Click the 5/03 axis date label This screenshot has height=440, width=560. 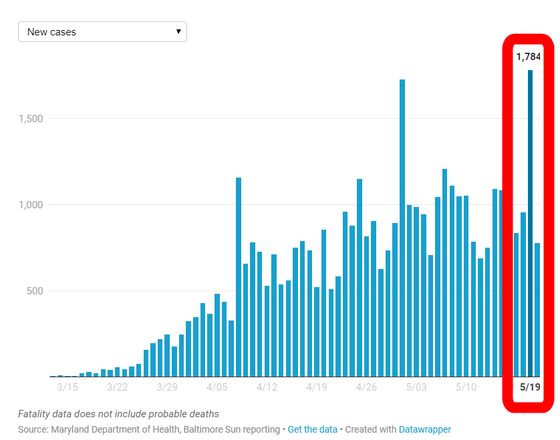click(x=416, y=387)
